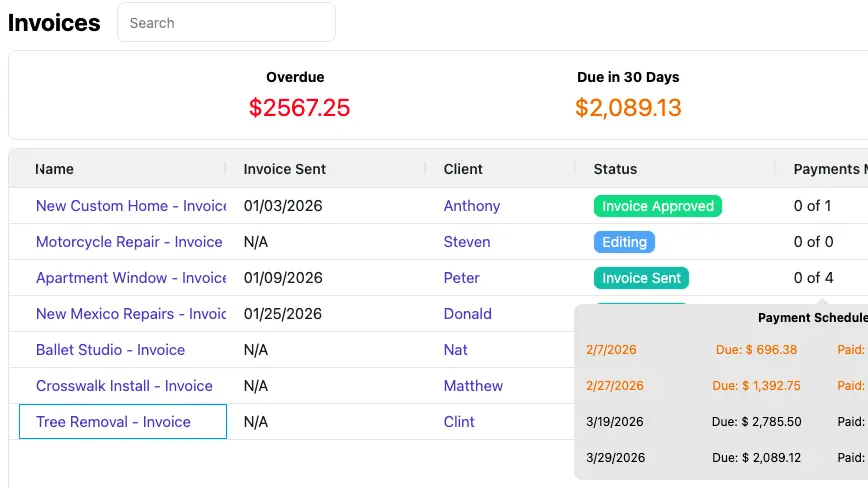Select the Apartment Window invoice link
Screen dimensions: 868x488
131,278
